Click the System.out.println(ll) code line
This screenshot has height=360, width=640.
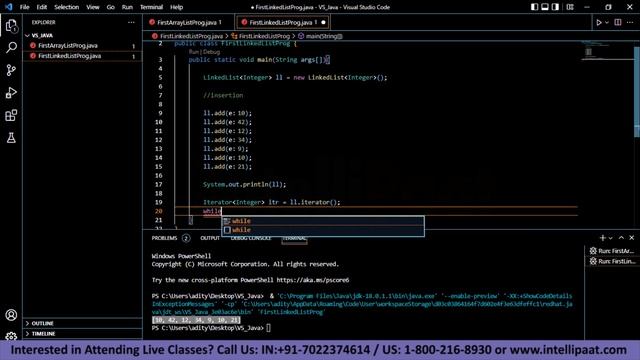(x=244, y=184)
